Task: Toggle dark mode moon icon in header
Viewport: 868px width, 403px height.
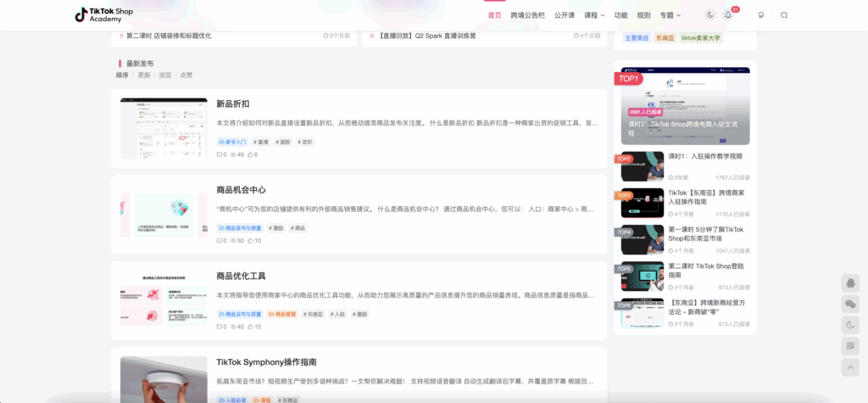Action: click(709, 15)
